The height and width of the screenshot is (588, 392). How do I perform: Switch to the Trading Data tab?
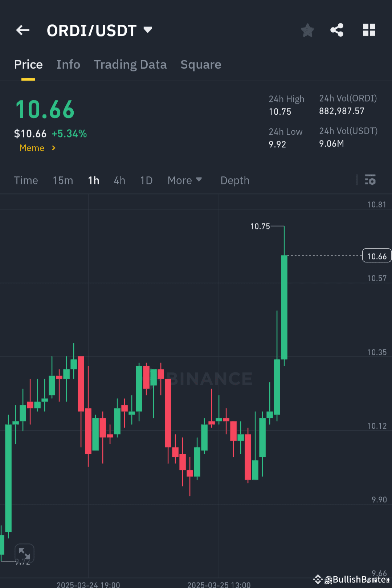tap(130, 65)
